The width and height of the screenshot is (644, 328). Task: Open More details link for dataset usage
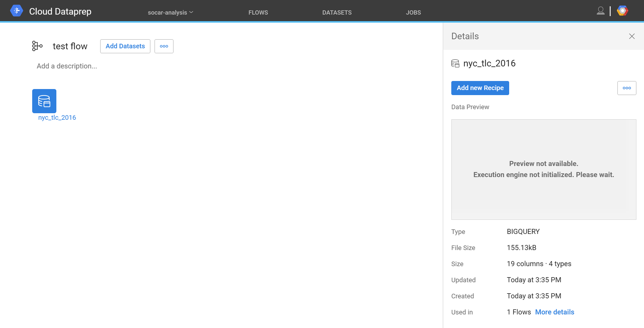pos(554,312)
